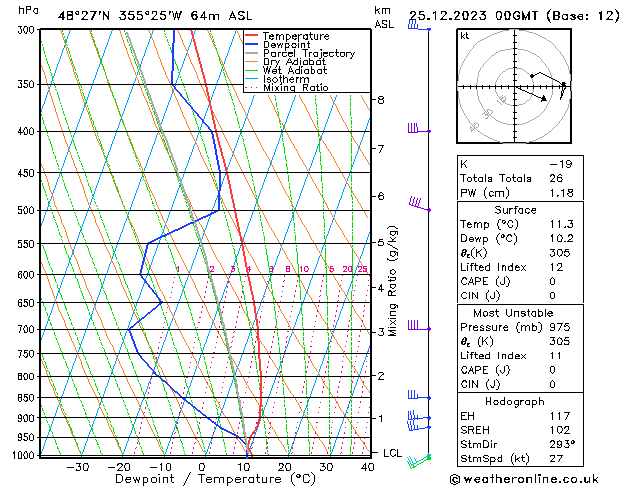Click the StmSpd (kt) value 27

coord(556,458)
